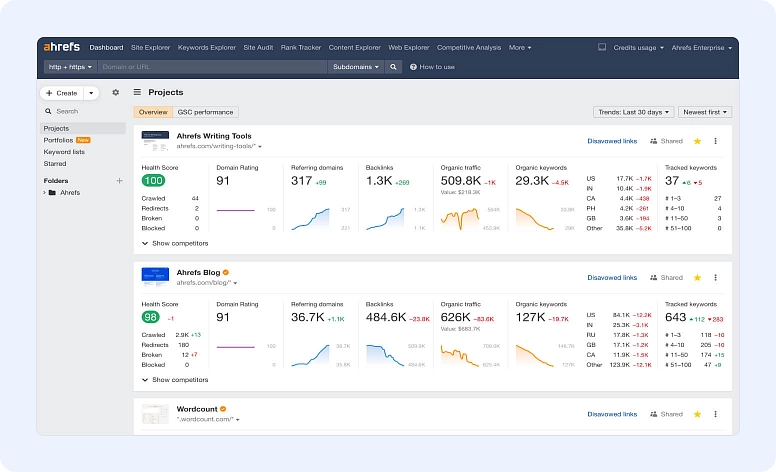Open Portfolios in sidebar
Screen dimensions: 776x472
(x=58, y=140)
